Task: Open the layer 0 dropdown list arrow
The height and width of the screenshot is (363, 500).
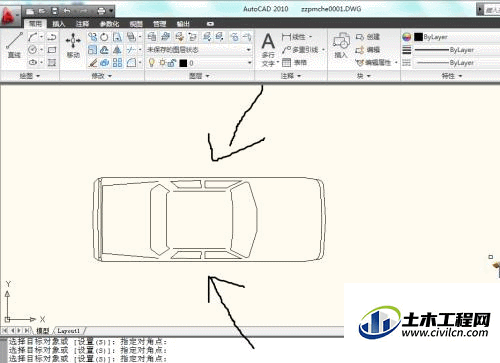Action: pyautogui.click(x=249, y=63)
